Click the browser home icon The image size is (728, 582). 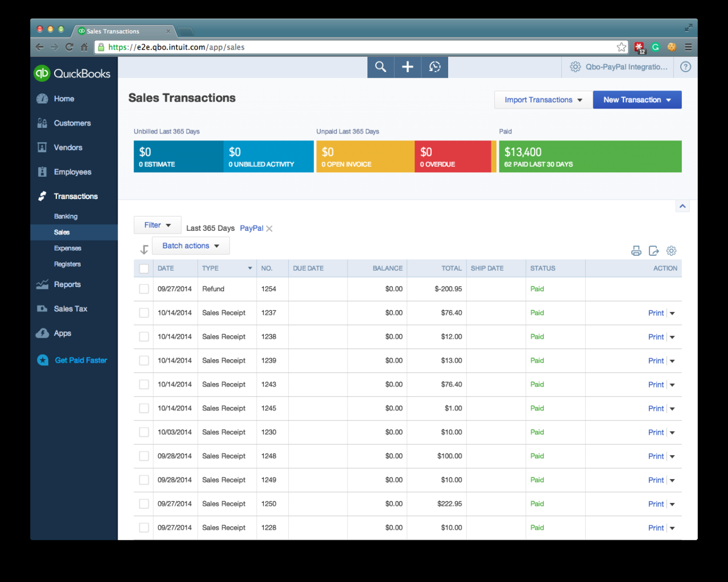[84, 47]
